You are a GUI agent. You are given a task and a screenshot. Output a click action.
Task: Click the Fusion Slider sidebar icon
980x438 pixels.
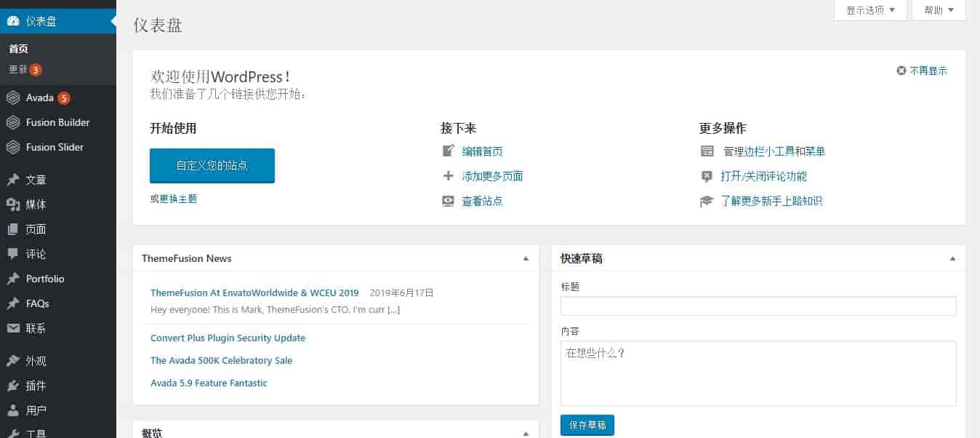tap(12, 148)
